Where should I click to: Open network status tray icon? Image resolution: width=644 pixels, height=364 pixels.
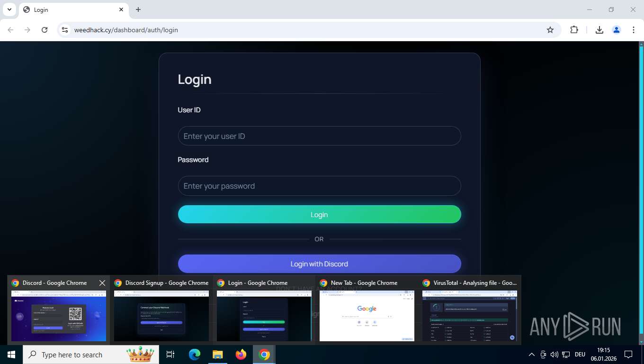click(566, 355)
